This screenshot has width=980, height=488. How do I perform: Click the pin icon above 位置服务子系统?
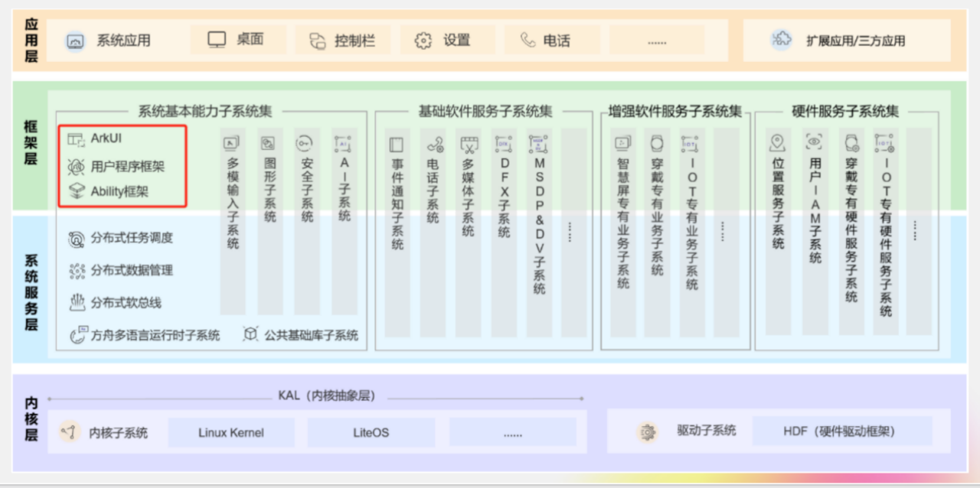(778, 142)
